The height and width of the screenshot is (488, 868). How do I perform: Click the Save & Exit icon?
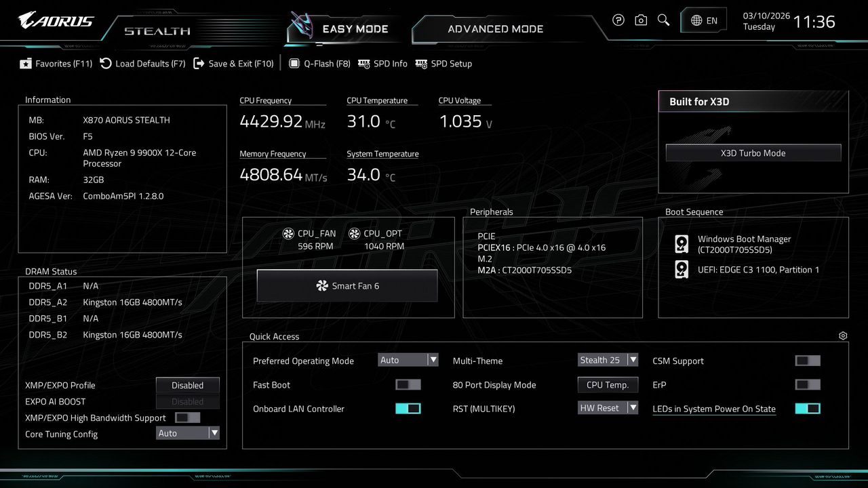pyautogui.click(x=199, y=63)
